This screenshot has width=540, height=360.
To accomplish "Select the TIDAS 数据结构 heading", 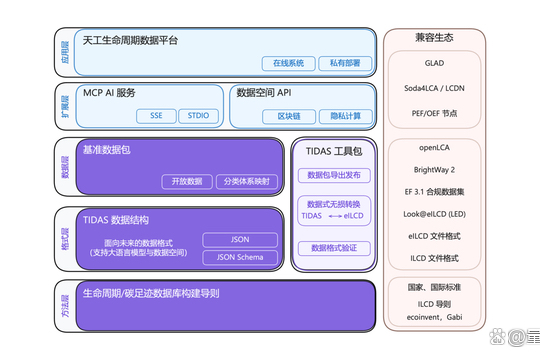I will coord(116,220).
